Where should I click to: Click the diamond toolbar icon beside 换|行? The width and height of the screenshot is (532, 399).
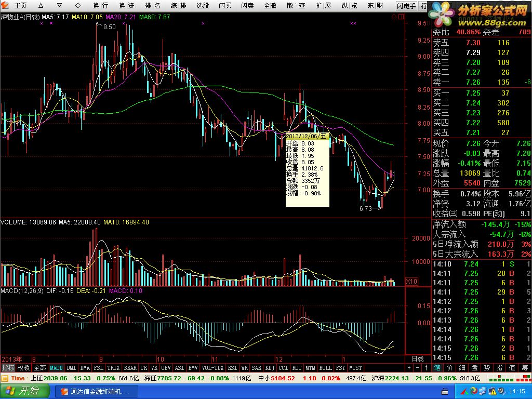point(78,5)
